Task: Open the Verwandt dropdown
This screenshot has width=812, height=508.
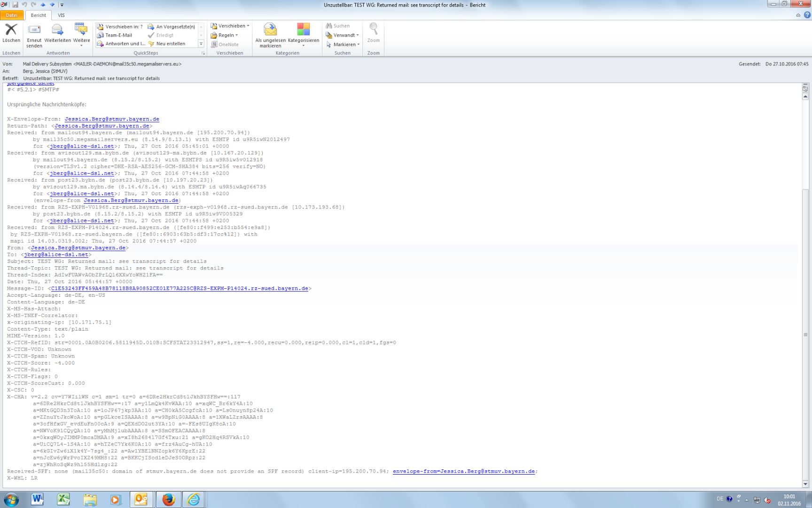Action: [x=343, y=35]
